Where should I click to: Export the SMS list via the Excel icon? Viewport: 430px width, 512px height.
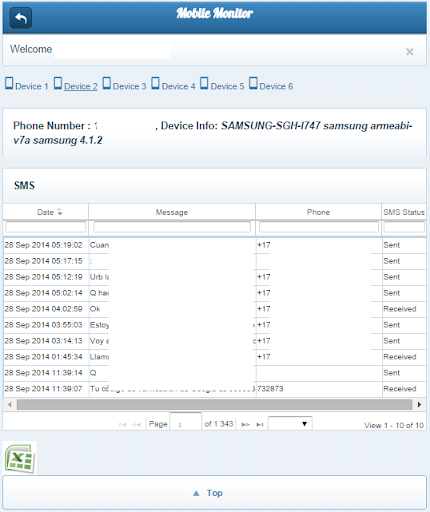coord(20,458)
